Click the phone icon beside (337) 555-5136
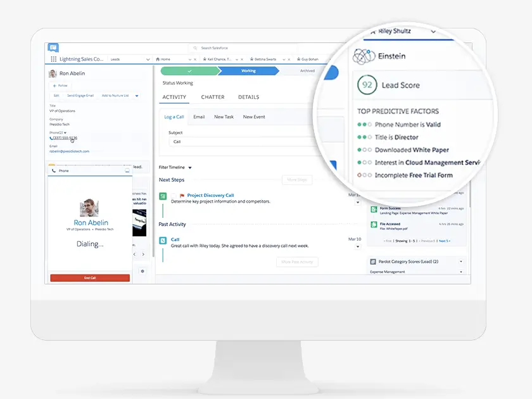Viewport: 532px width, 399px height. click(51, 137)
